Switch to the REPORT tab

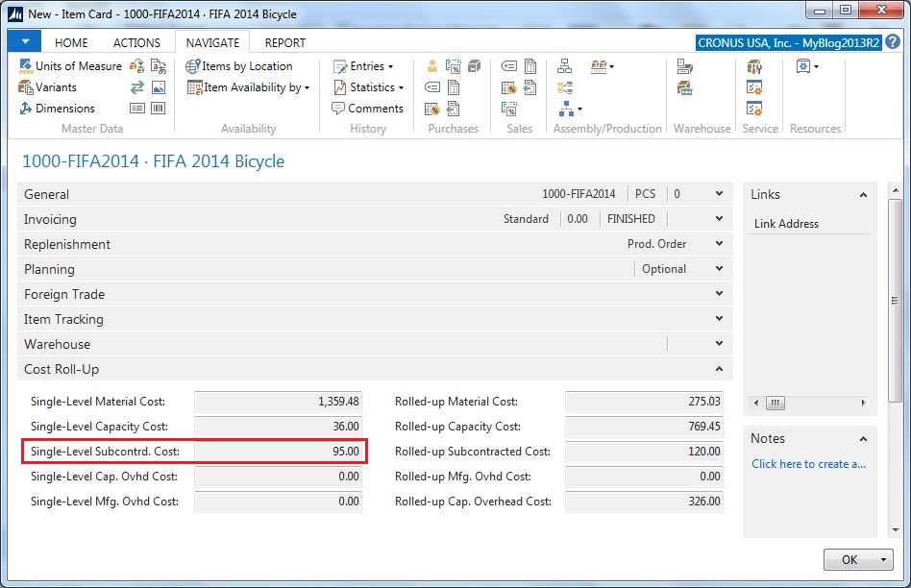[x=284, y=43]
